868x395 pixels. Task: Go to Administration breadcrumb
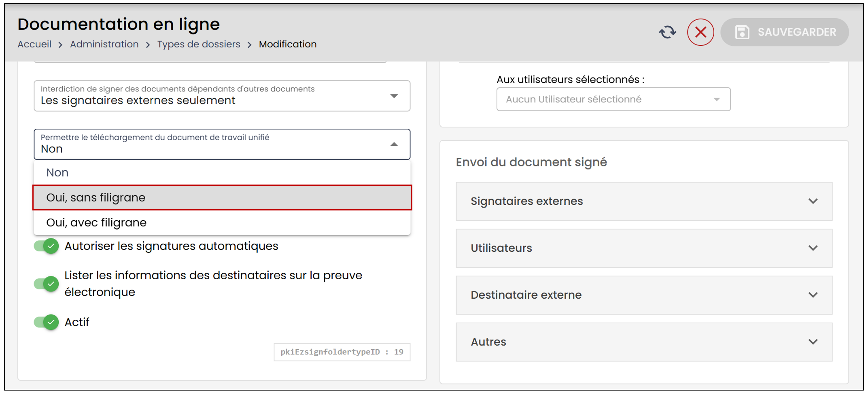(104, 44)
